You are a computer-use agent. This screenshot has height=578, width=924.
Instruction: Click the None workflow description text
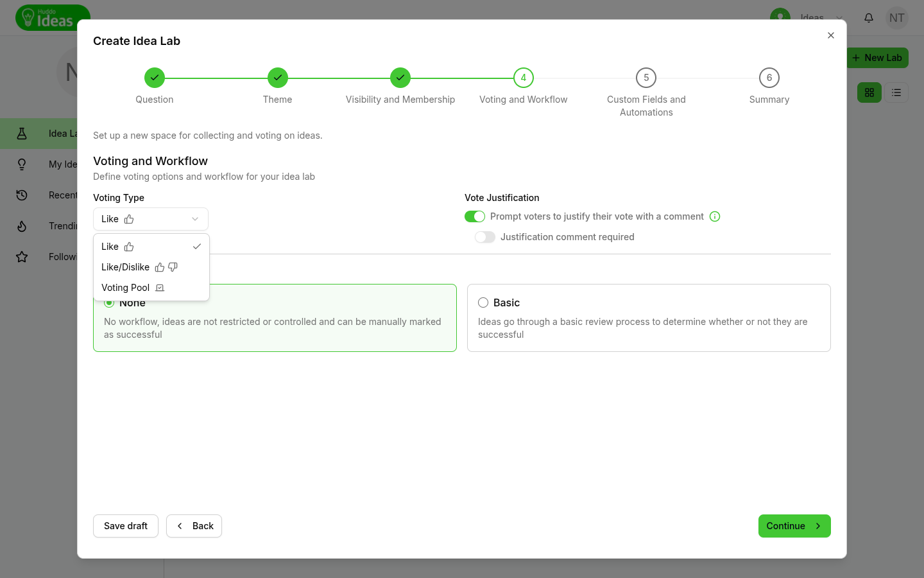point(273,328)
